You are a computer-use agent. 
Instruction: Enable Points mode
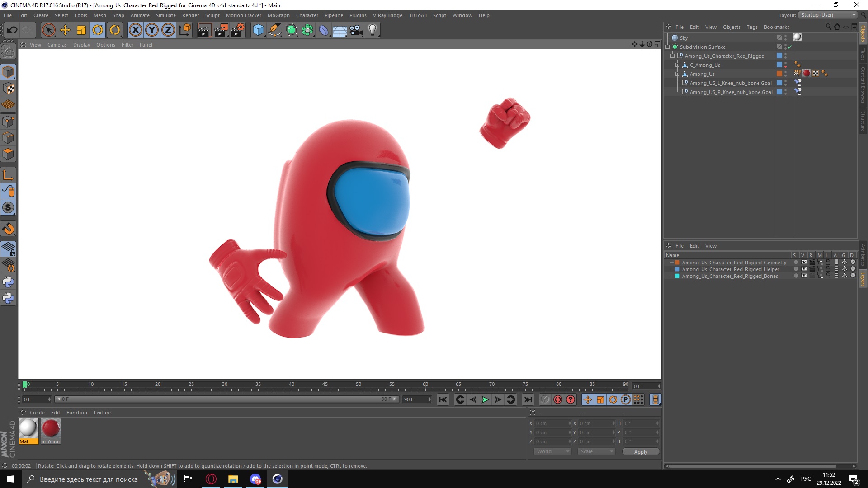click(x=8, y=122)
